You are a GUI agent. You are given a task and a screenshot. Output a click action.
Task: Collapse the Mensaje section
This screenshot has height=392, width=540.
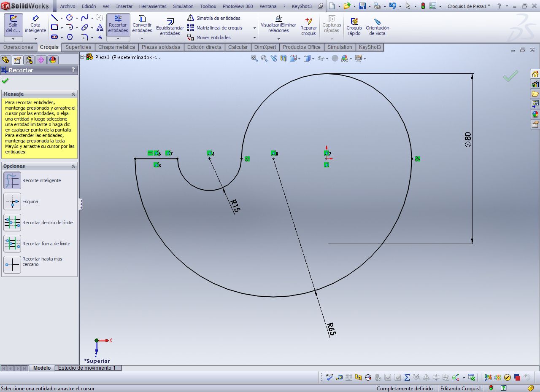coord(73,94)
